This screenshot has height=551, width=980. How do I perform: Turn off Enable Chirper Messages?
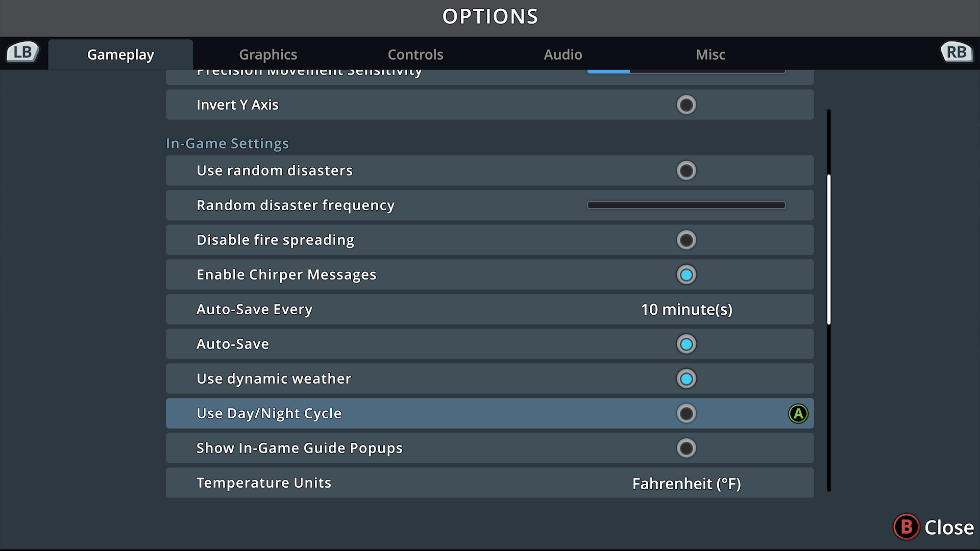pos(687,274)
